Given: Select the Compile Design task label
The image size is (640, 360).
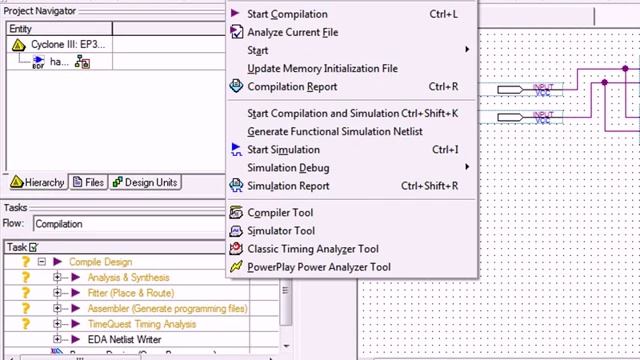Looking at the screenshot, I should [100, 262].
